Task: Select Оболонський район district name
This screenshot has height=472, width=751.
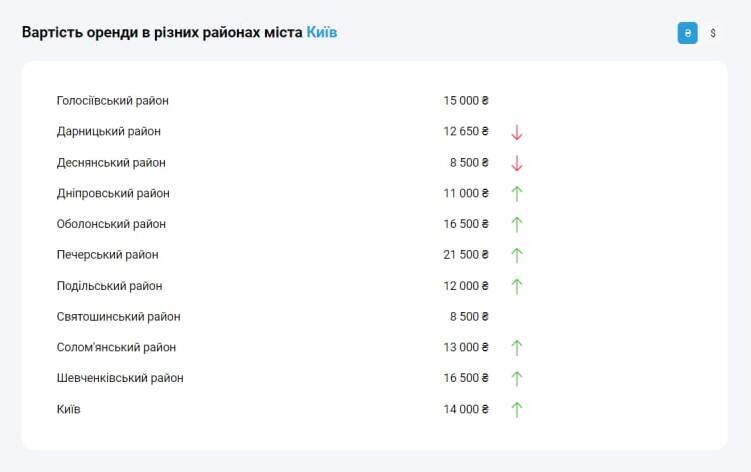Action: coord(111,224)
